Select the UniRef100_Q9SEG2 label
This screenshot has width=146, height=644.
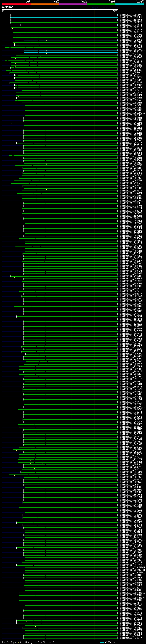(x=131, y=58)
